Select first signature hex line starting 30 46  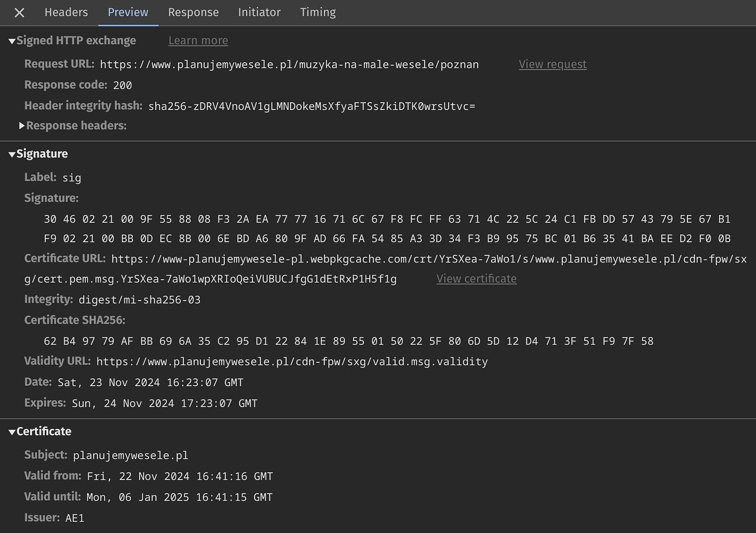[387, 219]
